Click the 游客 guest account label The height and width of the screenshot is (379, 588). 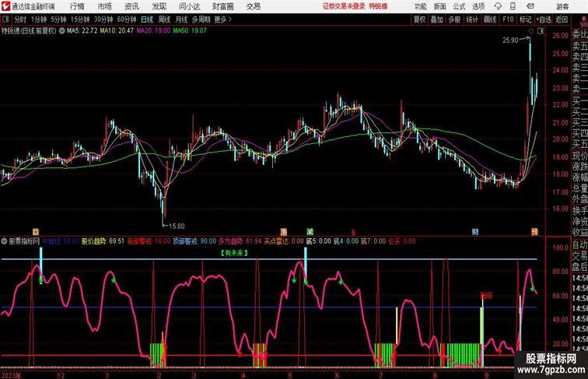(562, 6)
